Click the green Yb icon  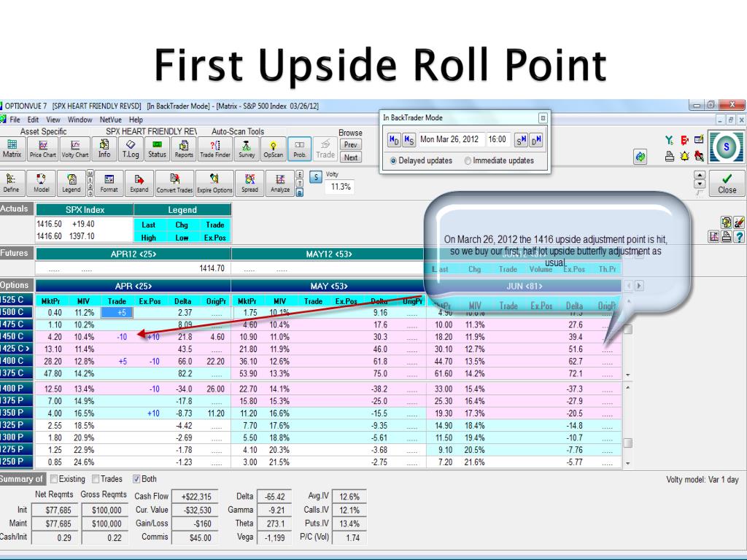pos(670,140)
